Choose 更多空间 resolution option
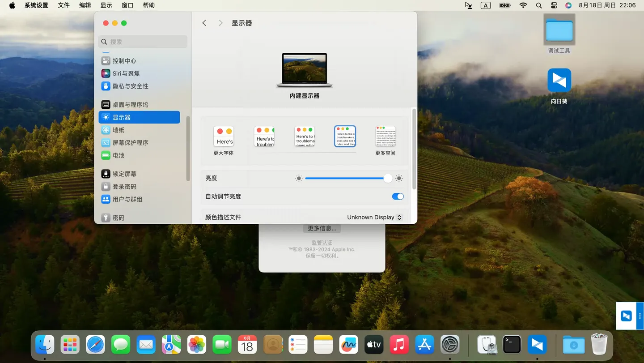Image resolution: width=644 pixels, height=363 pixels. [x=385, y=137]
